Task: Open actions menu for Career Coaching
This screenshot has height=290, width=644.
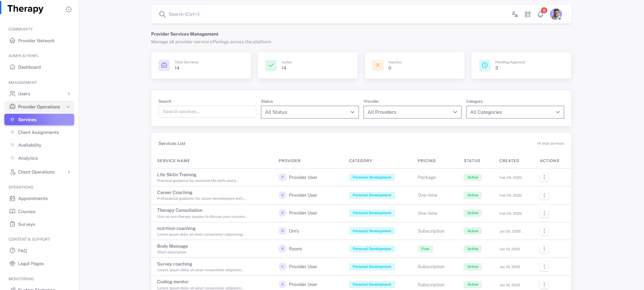Action: coord(544,195)
